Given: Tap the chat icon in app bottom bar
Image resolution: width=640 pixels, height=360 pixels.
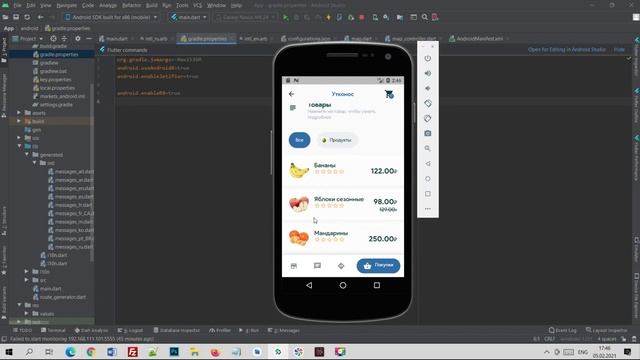Looking at the screenshot, I should coord(317,266).
